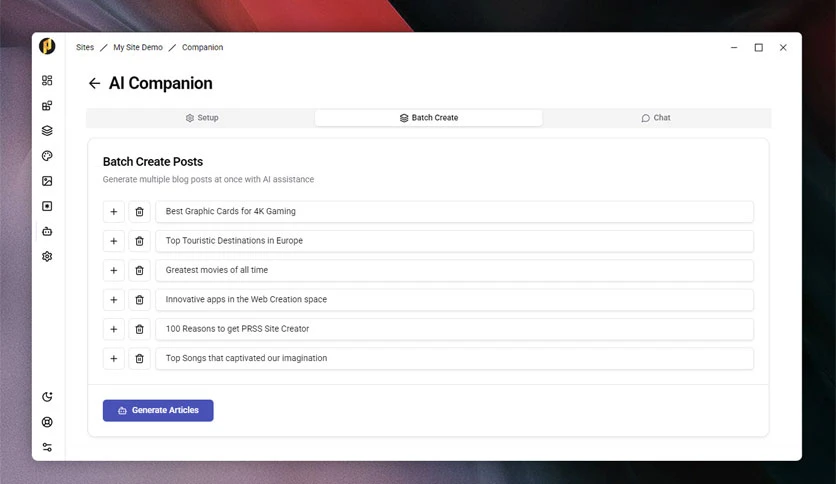Switch to the Setup tab

202,118
